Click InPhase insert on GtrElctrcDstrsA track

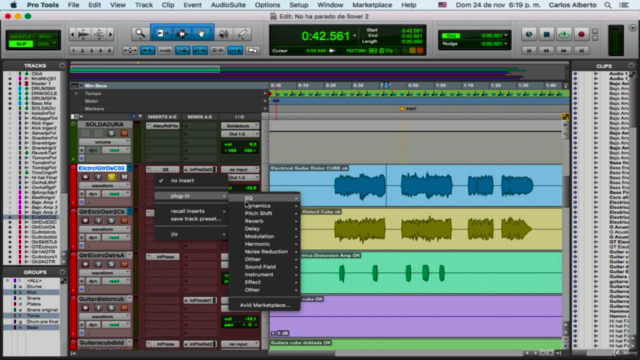(163, 257)
